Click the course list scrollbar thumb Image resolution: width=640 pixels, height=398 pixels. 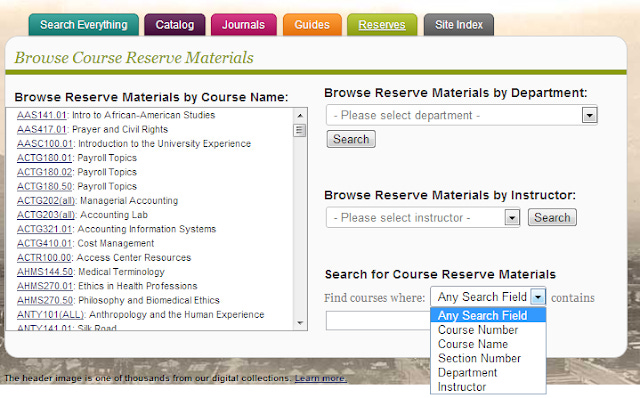[300, 131]
